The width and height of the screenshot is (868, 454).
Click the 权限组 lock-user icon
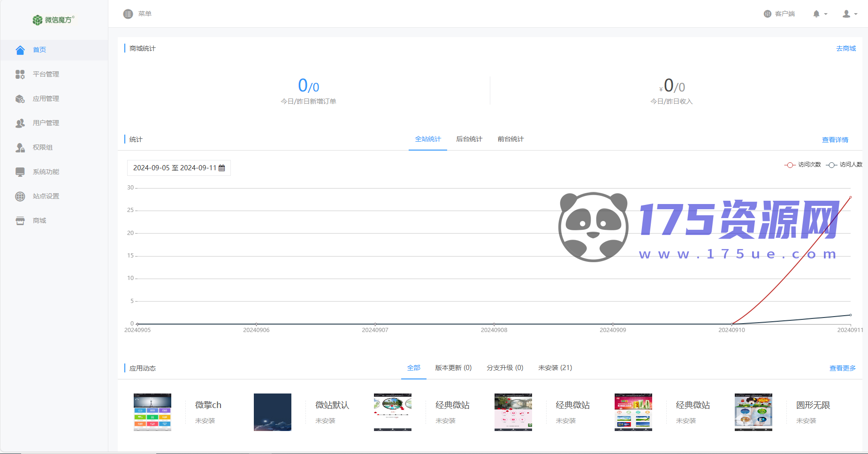point(20,147)
